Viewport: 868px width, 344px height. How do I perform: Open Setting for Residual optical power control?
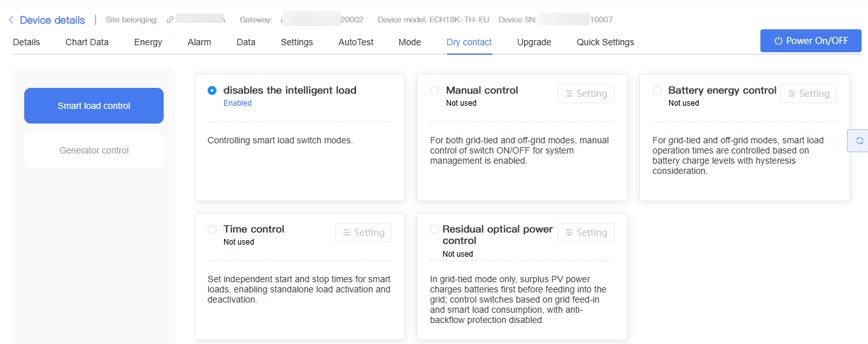click(586, 233)
